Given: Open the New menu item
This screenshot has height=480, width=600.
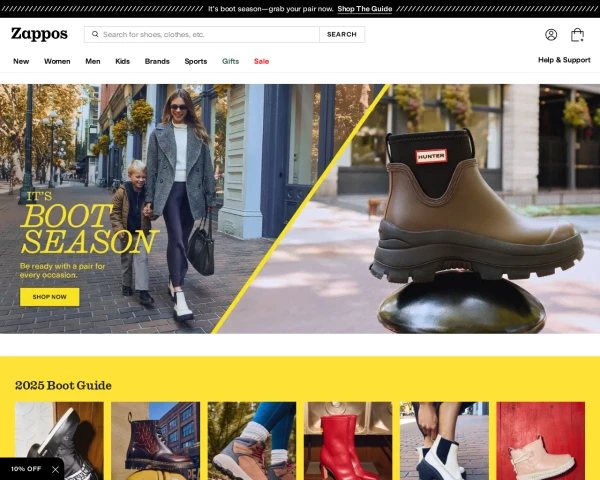Looking at the screenshot, I should point(21,61).
